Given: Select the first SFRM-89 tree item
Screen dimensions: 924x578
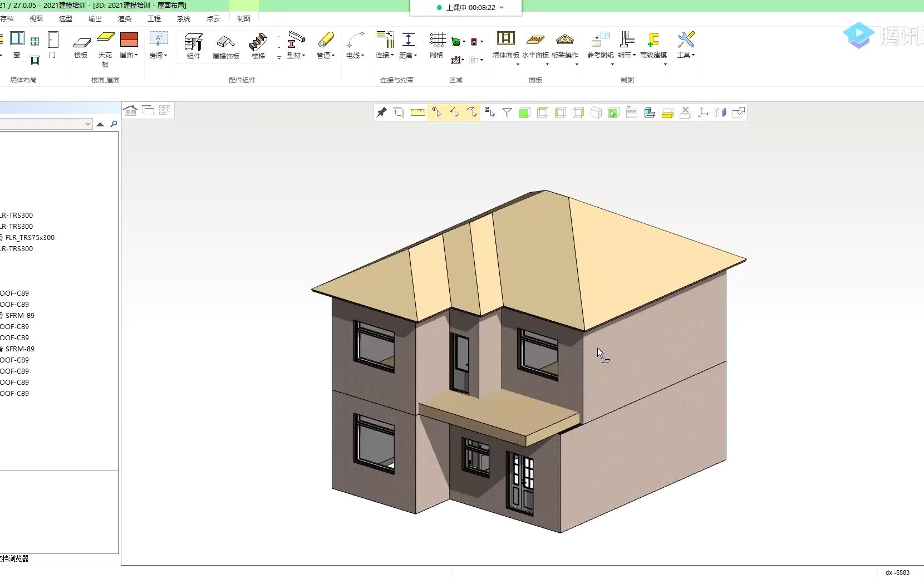Looking at the screenshot, I should click(x=20, y=316).
